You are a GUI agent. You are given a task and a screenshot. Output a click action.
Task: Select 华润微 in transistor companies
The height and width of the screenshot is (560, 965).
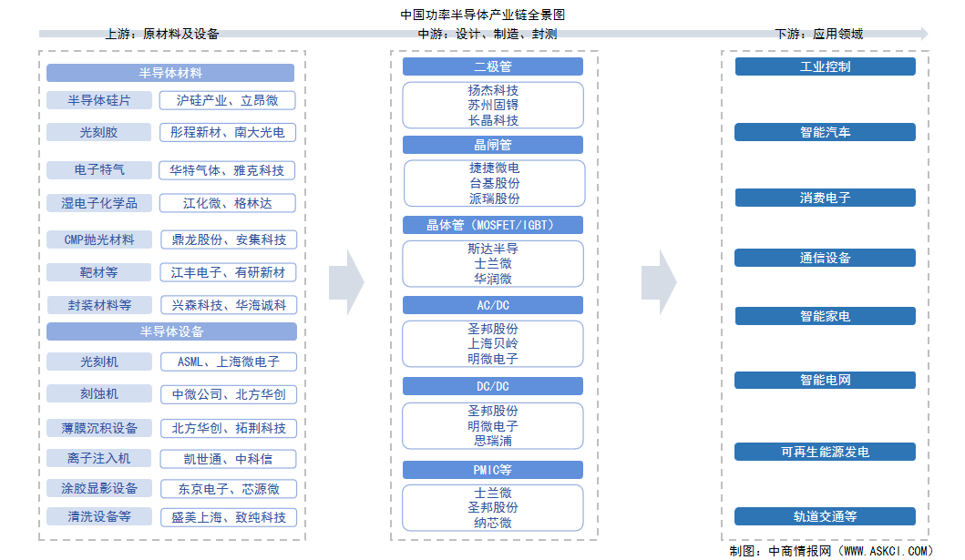pyautogui.click(x=493, y=279)
